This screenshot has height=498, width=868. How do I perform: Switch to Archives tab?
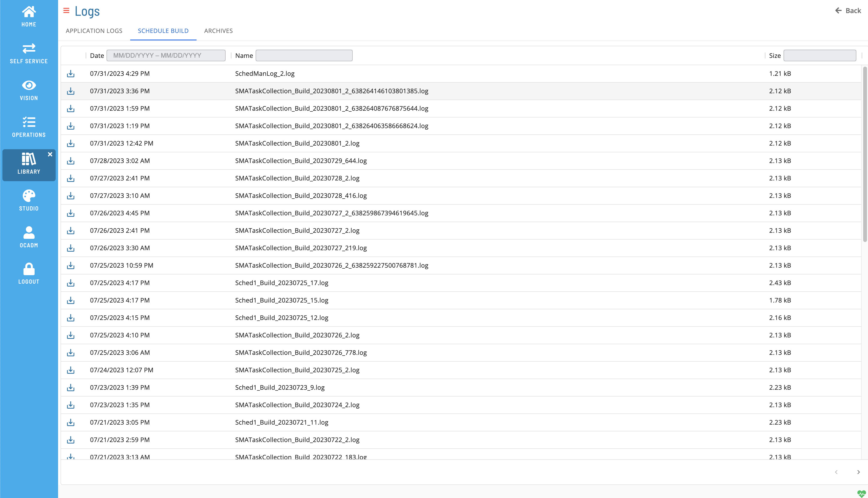click(218, 31)
